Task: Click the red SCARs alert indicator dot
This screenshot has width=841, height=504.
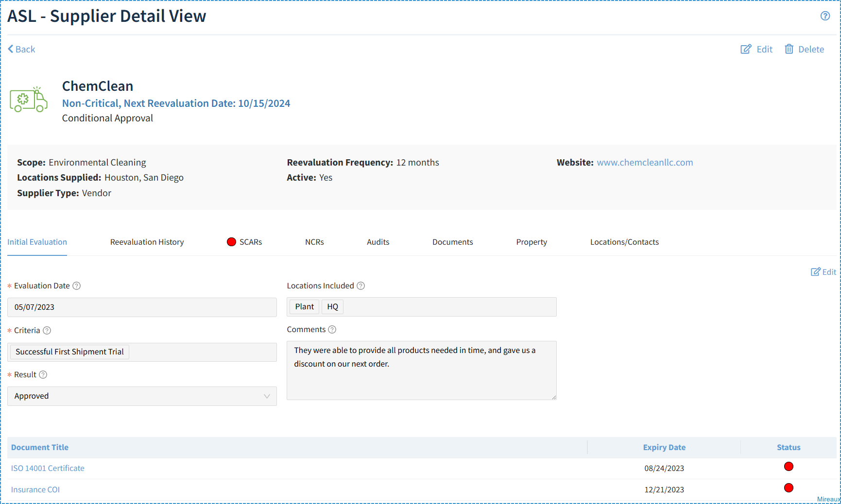Action: pyautogui.click(x=231, y=241)
